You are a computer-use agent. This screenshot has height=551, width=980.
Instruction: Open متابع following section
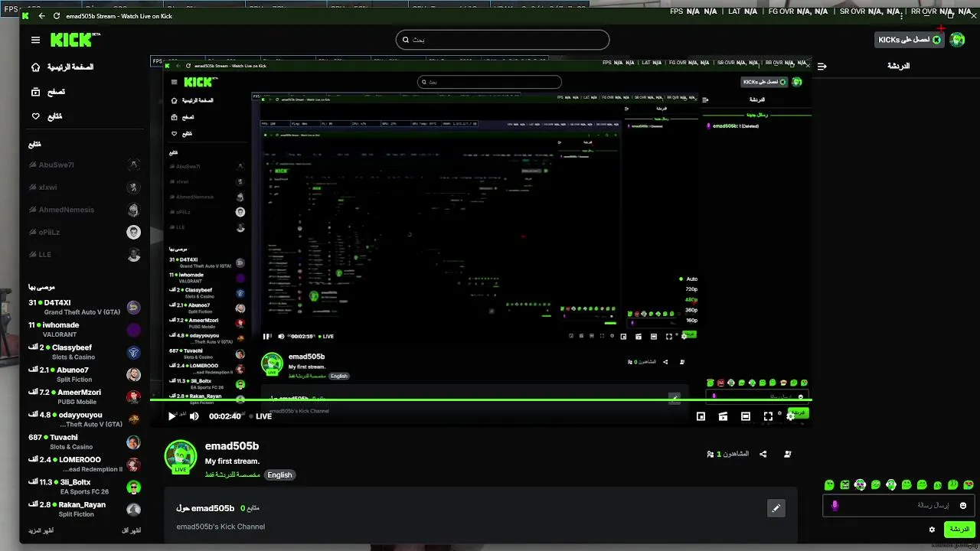46,116
